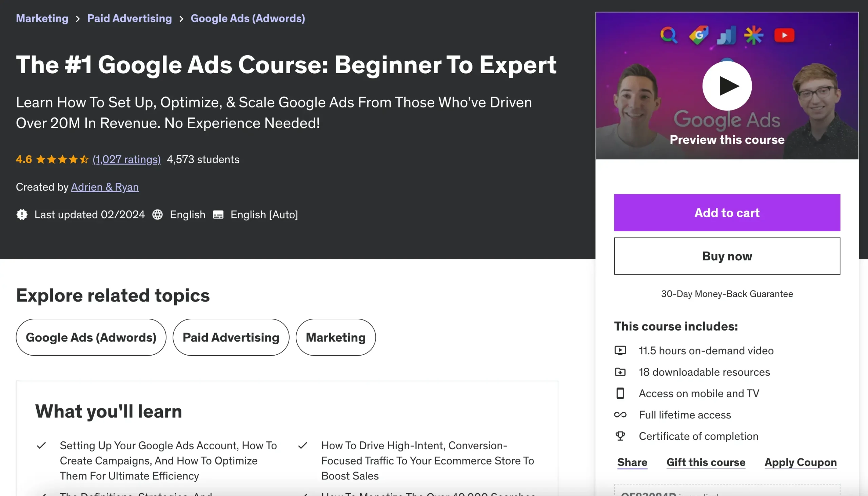Select Paid Advertising related topic pill
The height and width of the screenshot is (496, 868).
click(231, 337)
